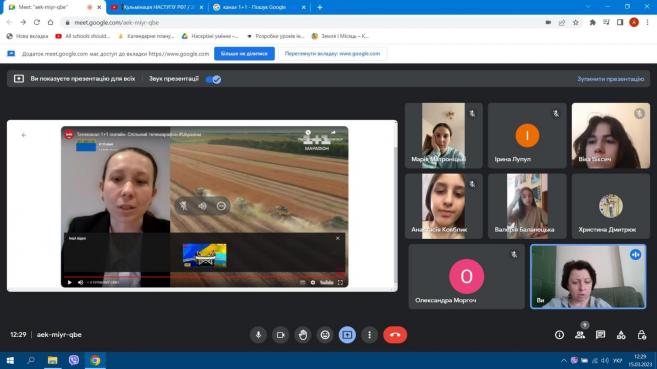This screenshot has width=657, height=369.
Task: Open host controls lock icon
Action: [x=641, y=335]
